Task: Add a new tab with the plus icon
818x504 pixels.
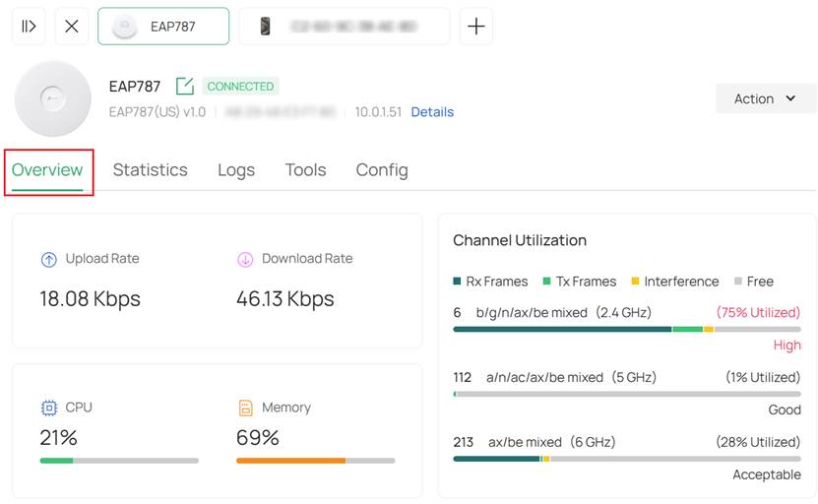Action: coord(475,27)
